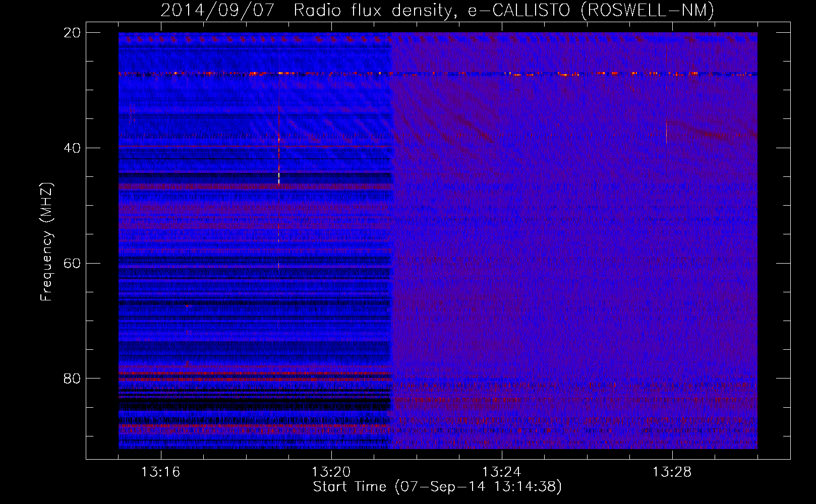Click the 20 frequency tick label
This screenshot has width=816, height=504.
(x=72, y=33)
